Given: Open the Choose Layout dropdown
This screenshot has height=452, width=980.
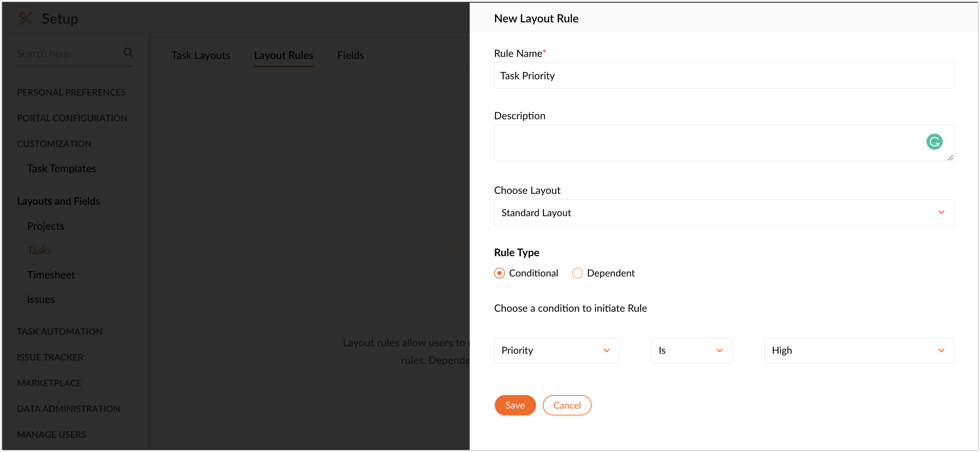Looking at the screenshot, I should tap(723, 212).
